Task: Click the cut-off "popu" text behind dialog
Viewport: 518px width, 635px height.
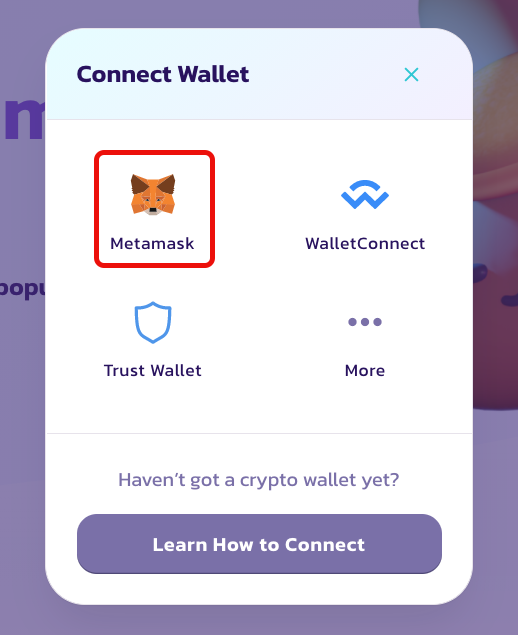Action: click(22, 289)
